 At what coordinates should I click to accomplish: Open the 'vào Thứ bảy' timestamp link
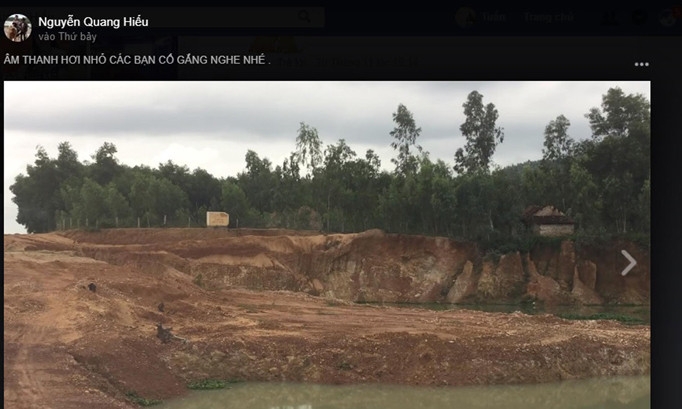(x=67, y=37)
